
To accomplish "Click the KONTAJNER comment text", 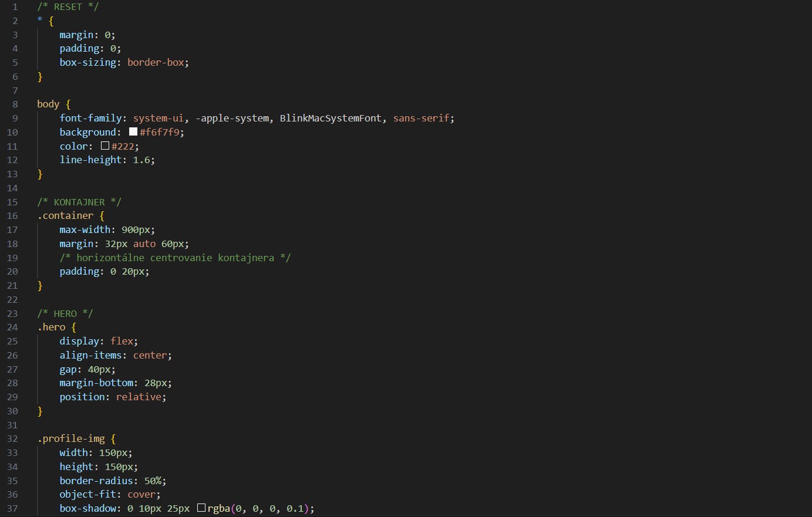I will (79, 202).
